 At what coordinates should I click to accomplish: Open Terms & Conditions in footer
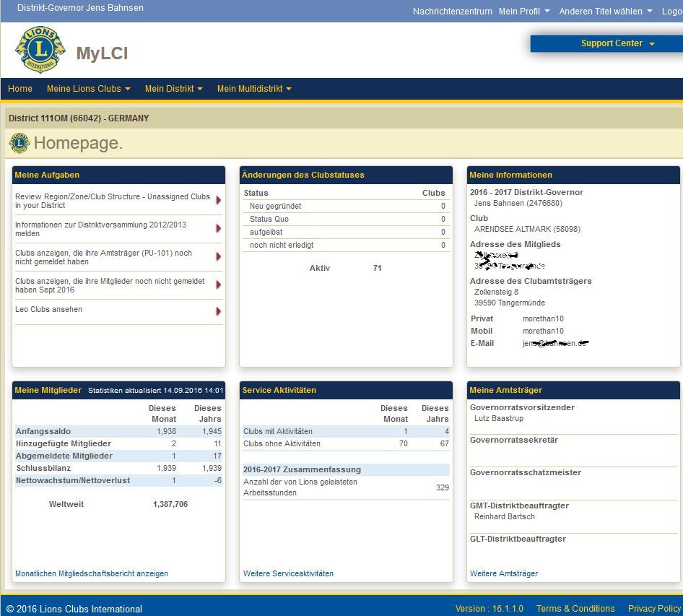click(575, 608)
